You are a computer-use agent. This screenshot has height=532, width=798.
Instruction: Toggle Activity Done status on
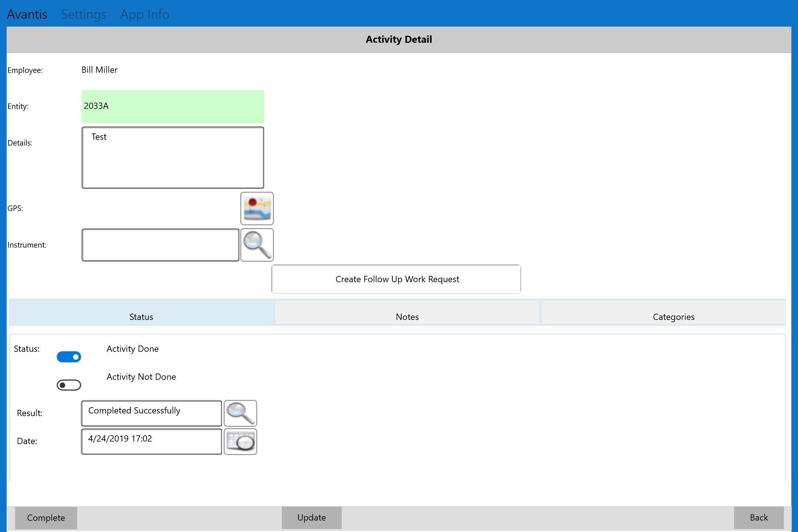69,356
